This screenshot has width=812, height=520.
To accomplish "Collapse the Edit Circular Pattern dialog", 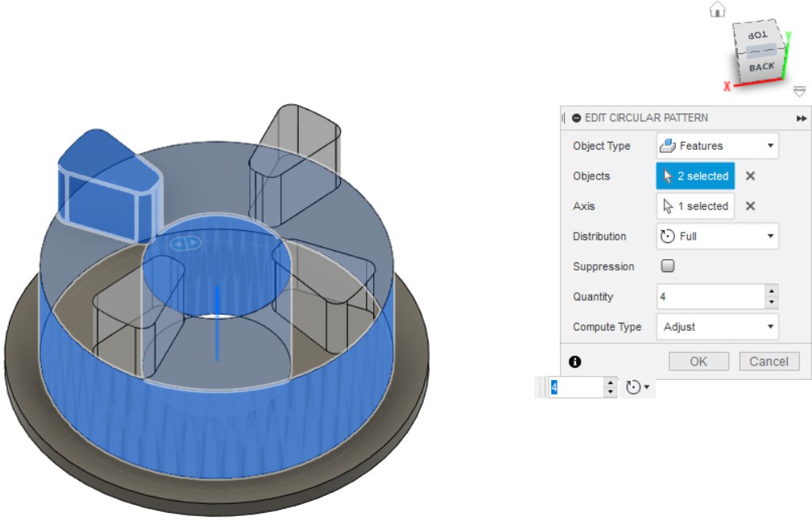I will pos(576,118).
